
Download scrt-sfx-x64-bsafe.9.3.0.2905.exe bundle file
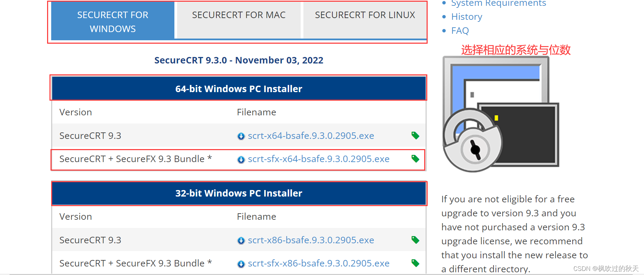318,159
